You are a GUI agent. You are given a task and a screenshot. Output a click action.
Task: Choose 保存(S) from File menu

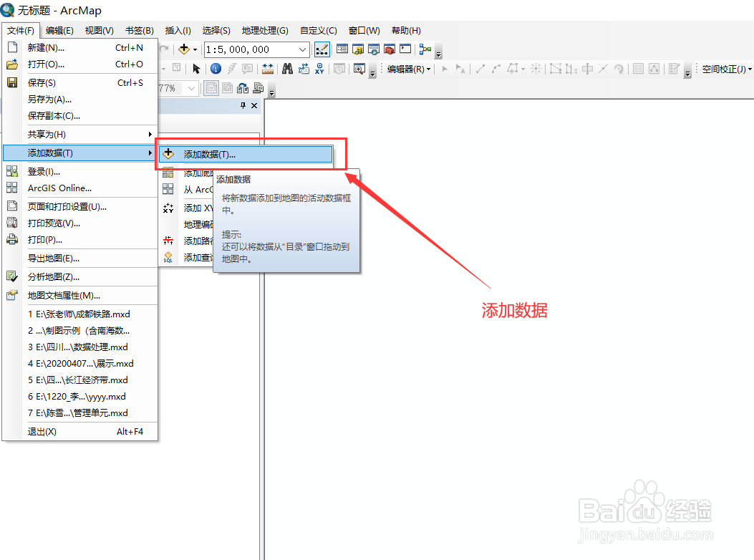[80, 83]
